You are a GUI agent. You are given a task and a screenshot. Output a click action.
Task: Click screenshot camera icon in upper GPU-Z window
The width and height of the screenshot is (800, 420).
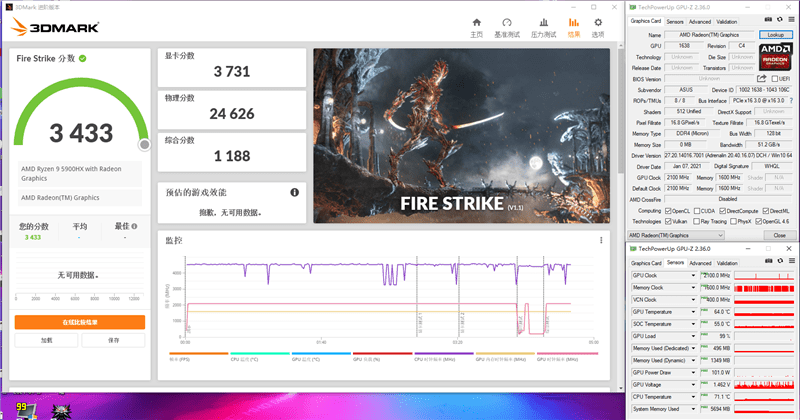pos(768,20)
